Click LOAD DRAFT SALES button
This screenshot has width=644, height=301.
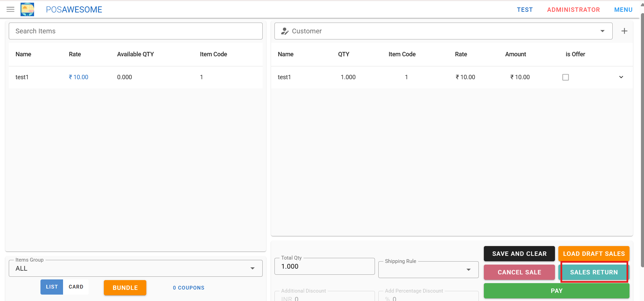(594, 253)
